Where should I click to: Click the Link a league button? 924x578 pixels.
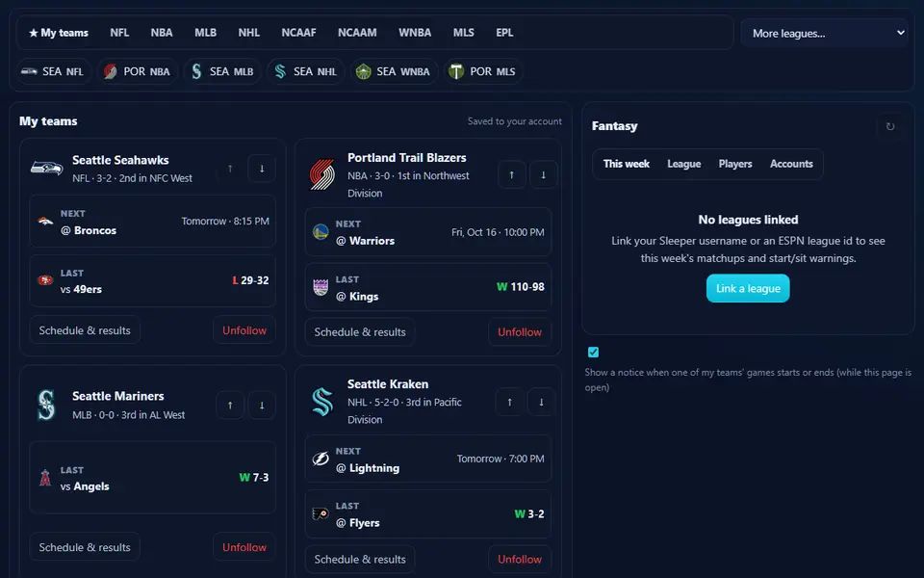coord(748,288)
